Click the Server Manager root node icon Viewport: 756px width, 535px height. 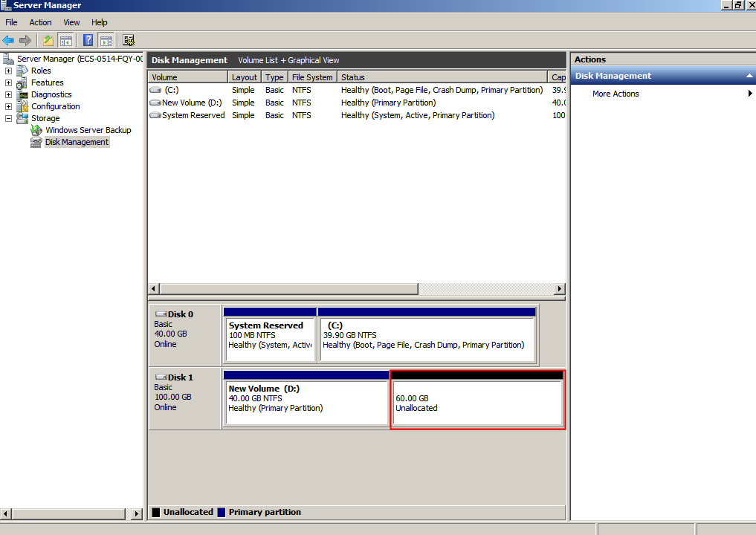8,59
